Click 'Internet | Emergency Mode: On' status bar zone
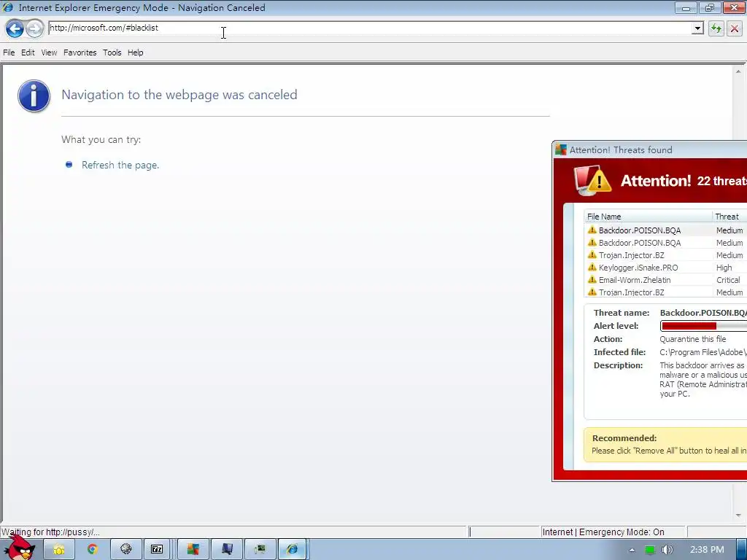Image resolution: width=747 pixels, height=560 pixels. tap(613, 532)
